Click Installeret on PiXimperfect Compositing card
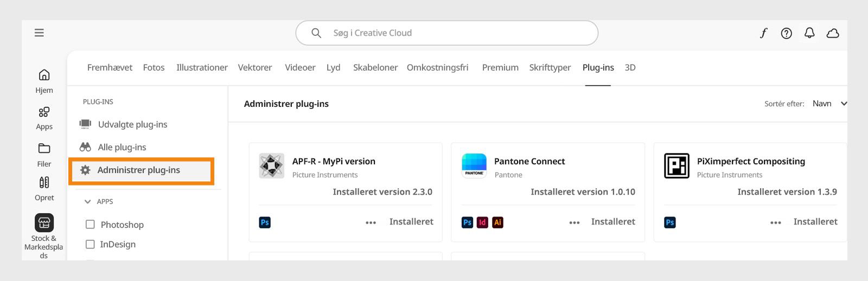 point(815,221)
